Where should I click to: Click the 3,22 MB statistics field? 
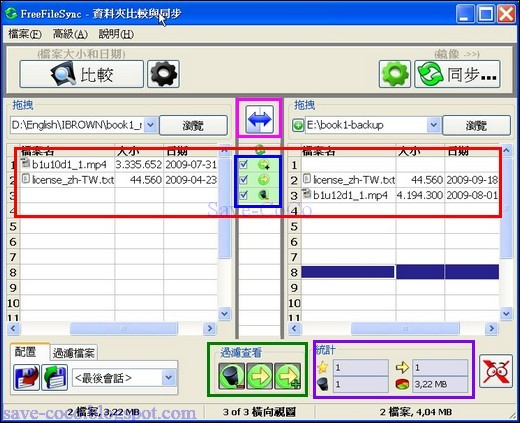(x=440, y=384)
